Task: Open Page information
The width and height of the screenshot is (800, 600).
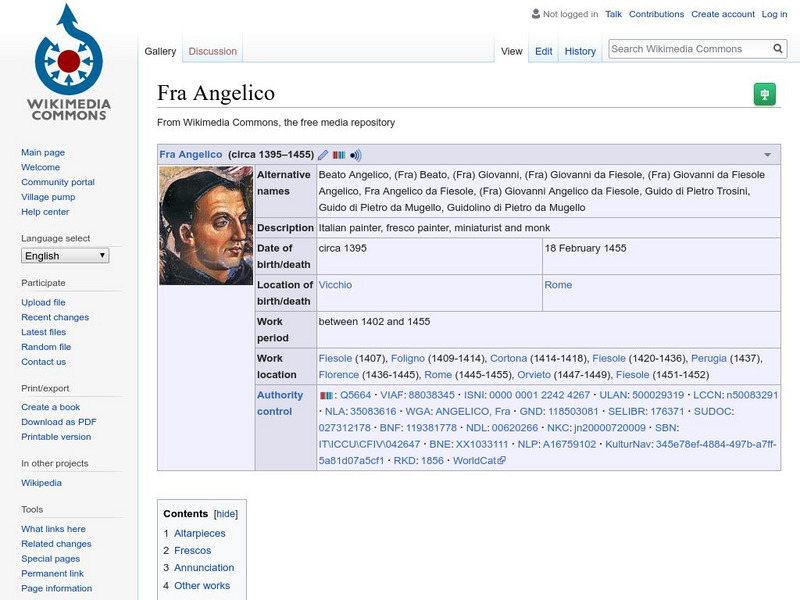Action: (57, 588)
